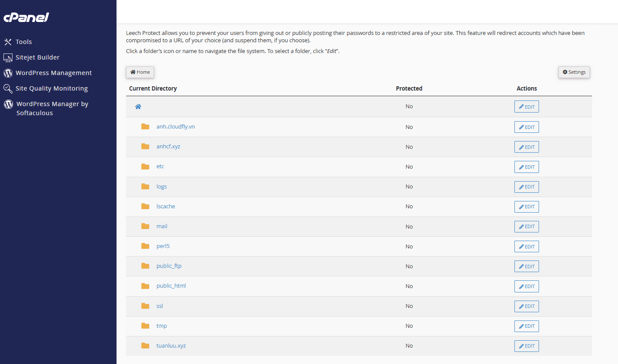Click the anh.cloudfly.vn folder icon
The width and height of the screenshot is (618, 364).
tap(145, 127)
